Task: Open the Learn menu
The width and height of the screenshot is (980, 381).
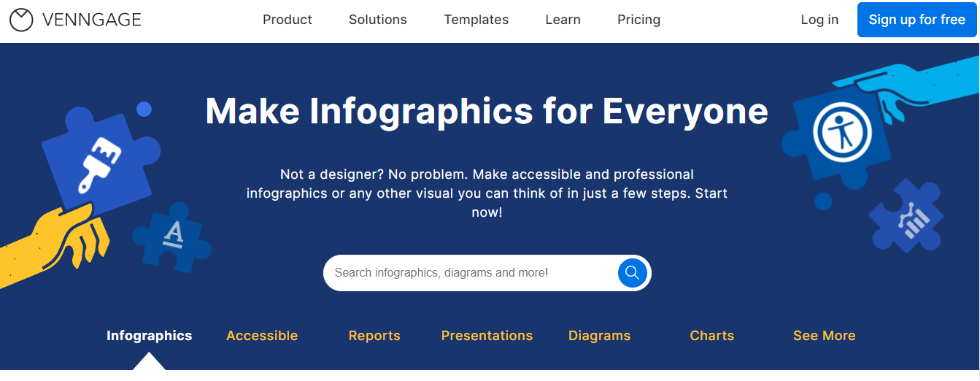Action: pyautogui.click(x=563, y=20)
